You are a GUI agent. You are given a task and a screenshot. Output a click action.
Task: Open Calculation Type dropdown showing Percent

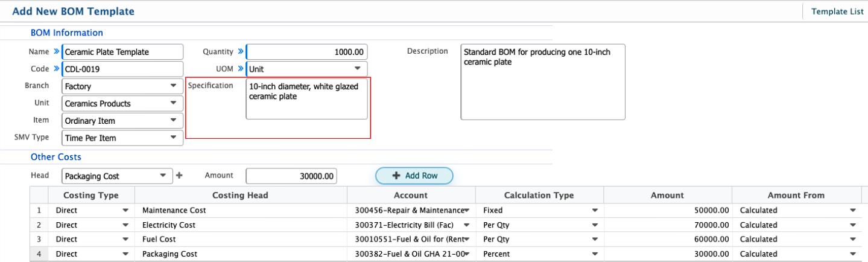click(540, 254)
